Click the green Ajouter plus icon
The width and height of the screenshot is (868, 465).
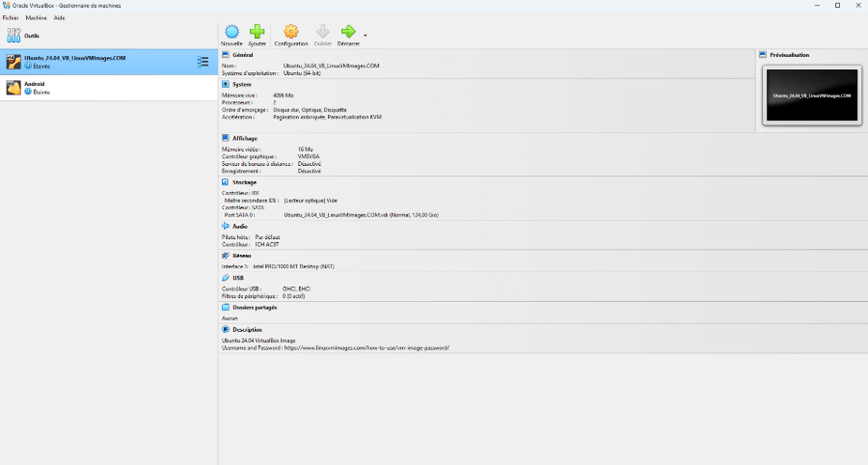coord(257,33)
